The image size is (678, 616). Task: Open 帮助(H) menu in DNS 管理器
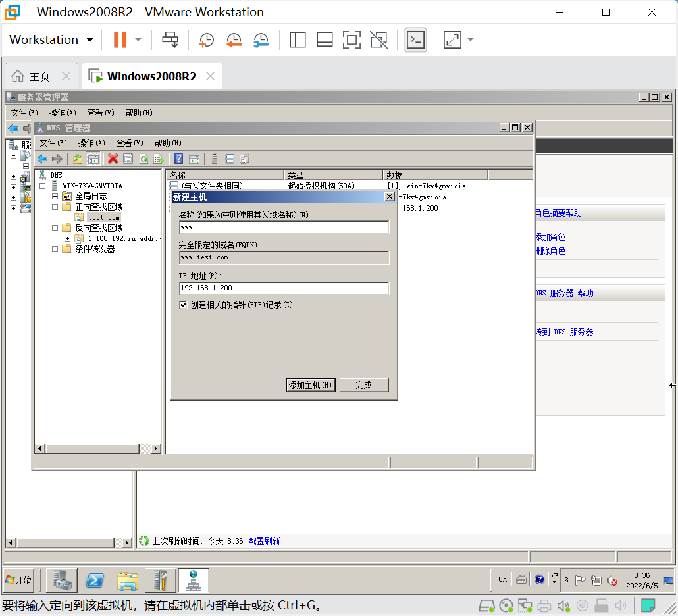tap(168, 143)
